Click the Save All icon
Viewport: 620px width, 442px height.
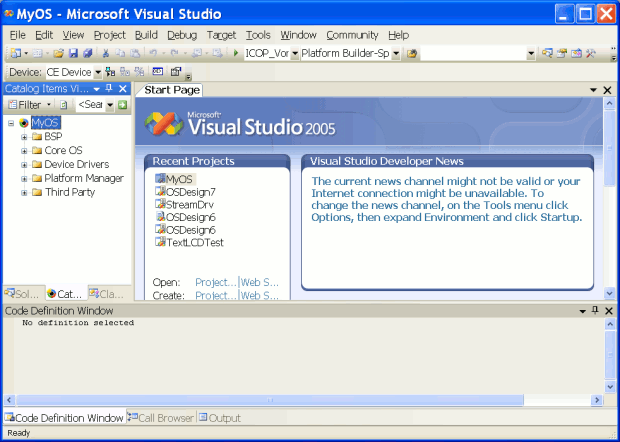click(87, 53)
